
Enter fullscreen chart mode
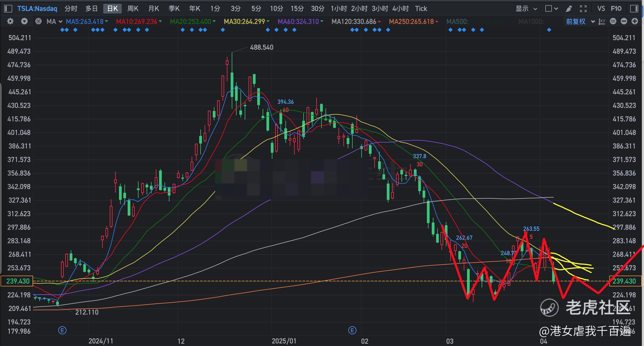pyautogui.click(x=583, y=9)
